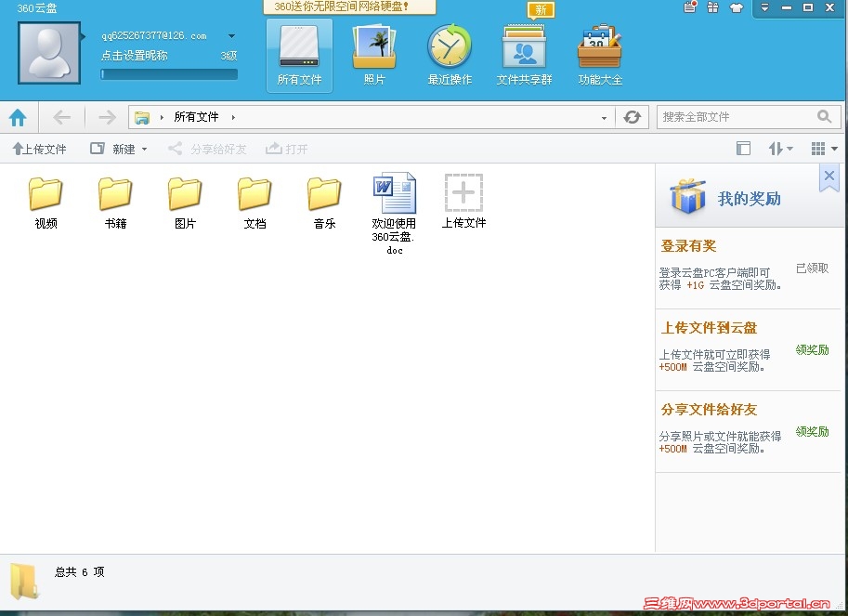The image size is (848, 616).
Task: Open the 文件共享群 file sharing group tab
Action: pos(524,56)
